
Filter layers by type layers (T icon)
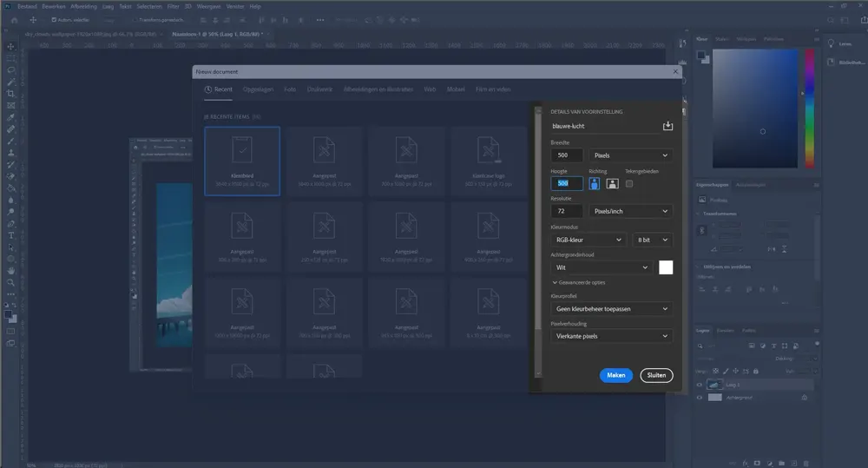774,346
